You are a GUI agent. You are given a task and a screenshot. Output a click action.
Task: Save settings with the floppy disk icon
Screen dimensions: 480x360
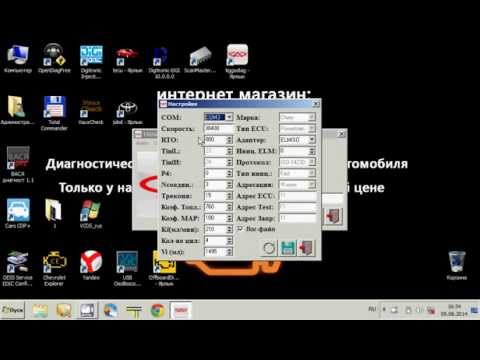click(288, 248)
